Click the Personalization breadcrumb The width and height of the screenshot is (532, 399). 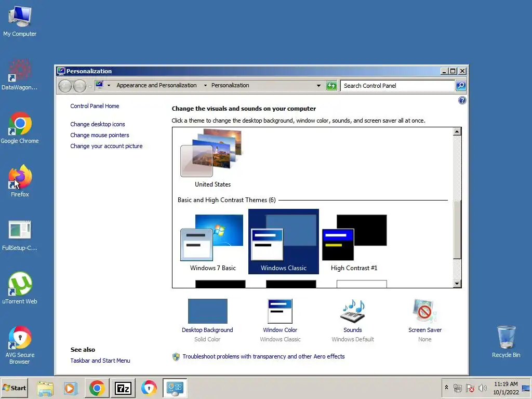[230, 86]
